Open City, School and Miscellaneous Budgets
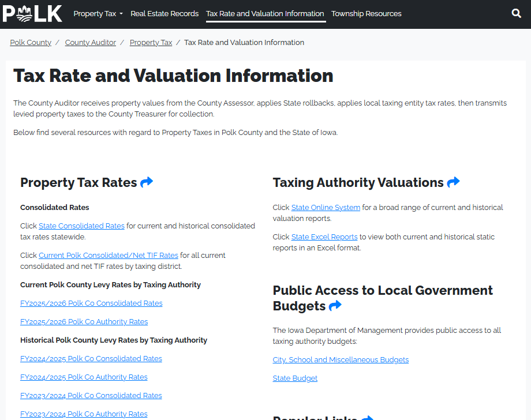The image size is (531, 420). coord(341,359)
